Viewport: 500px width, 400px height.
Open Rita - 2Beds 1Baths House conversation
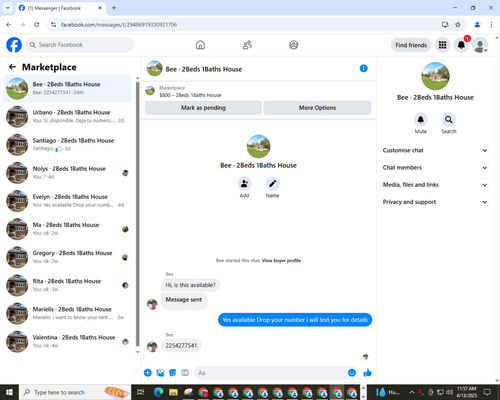tap(67, 285)
